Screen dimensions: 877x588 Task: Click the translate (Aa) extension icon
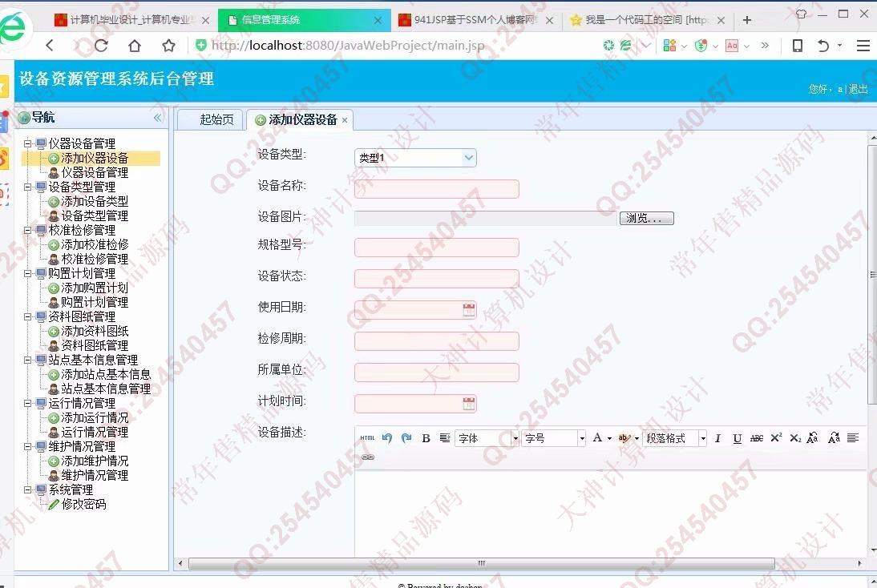(732, 46)
